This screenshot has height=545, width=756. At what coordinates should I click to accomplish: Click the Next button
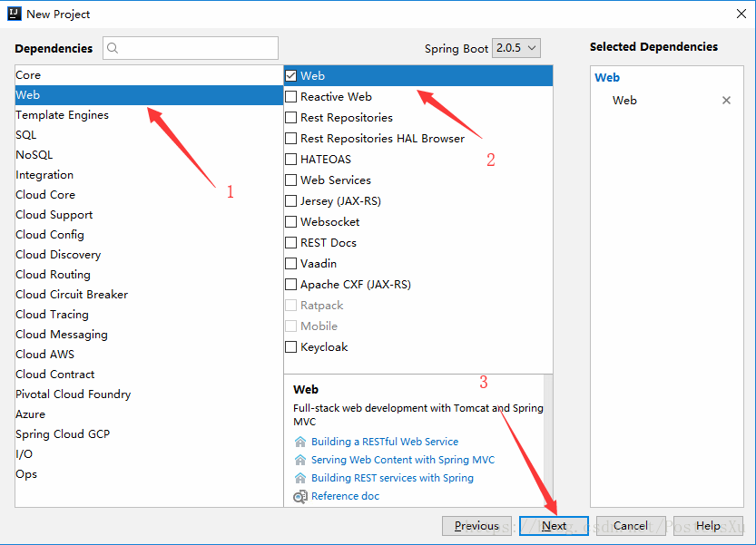(x=554, y=526)
